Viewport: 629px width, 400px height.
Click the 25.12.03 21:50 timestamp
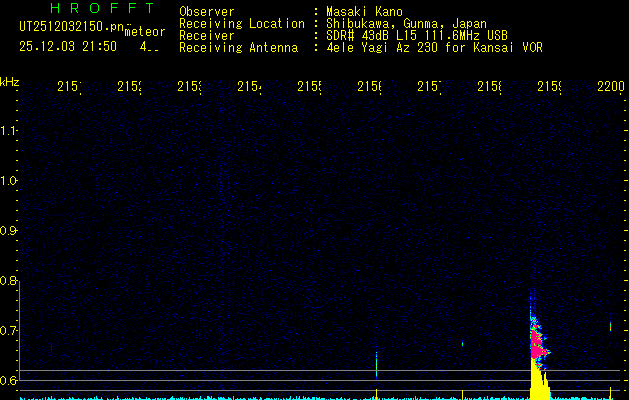click(x=67, y=46)
